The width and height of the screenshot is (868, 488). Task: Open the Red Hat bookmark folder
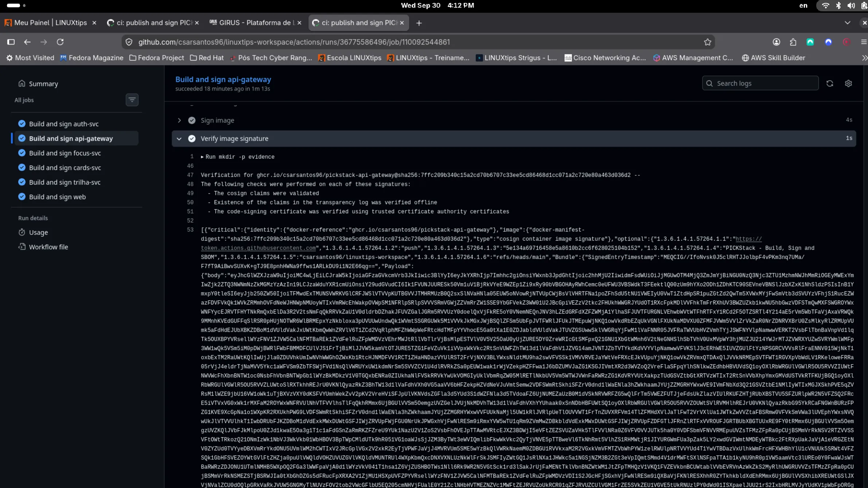tap(207, 58)
